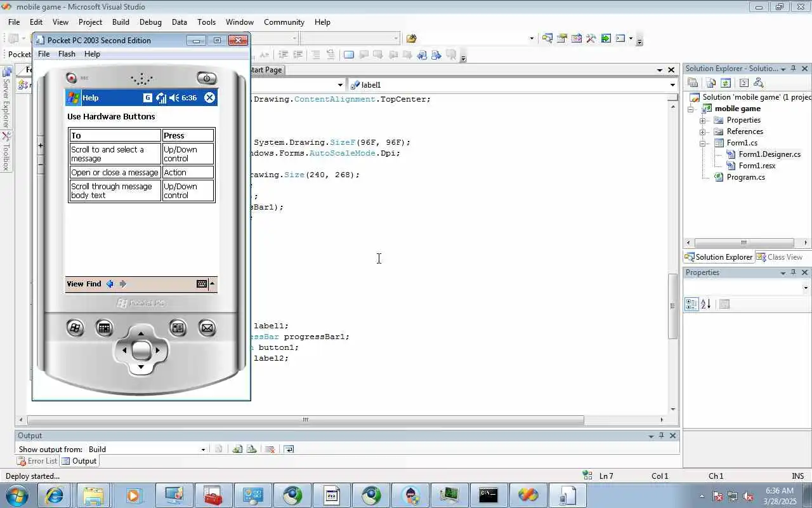The image size is (812, 508).
Task: Click emulator Messaging envelope hardware button
Action: [207, 328]
